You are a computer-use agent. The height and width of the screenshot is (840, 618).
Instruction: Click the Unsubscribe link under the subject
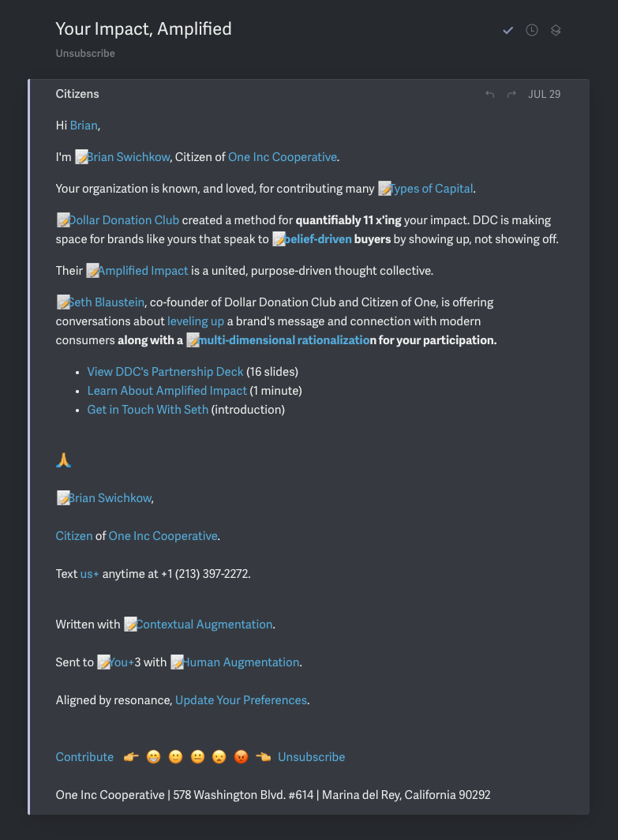pyautogui.click(x=85, y=54)
